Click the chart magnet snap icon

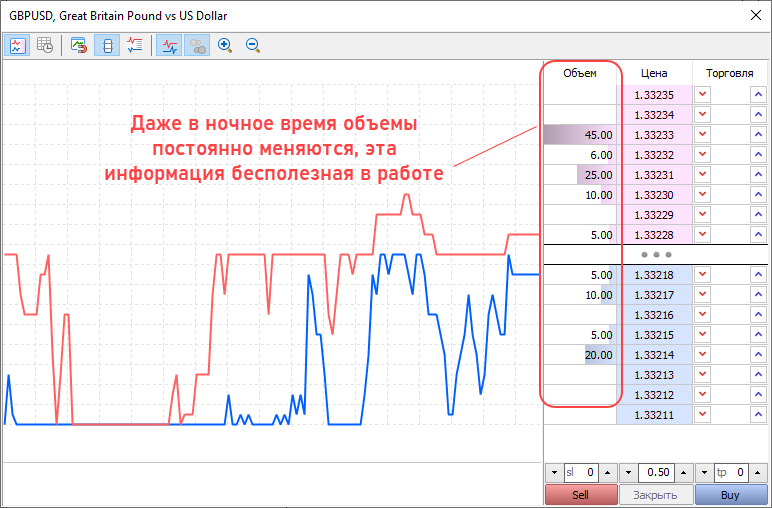pos(79,46)
